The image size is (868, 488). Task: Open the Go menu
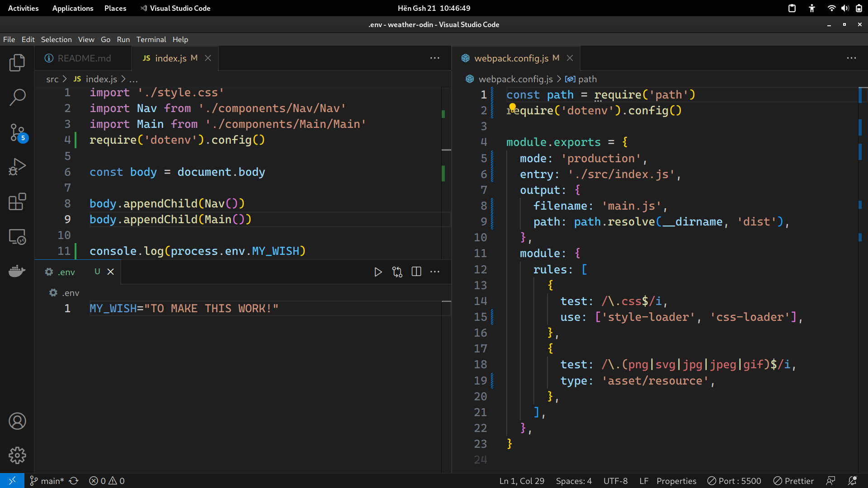pyautogui.click(x=105, y=39)
